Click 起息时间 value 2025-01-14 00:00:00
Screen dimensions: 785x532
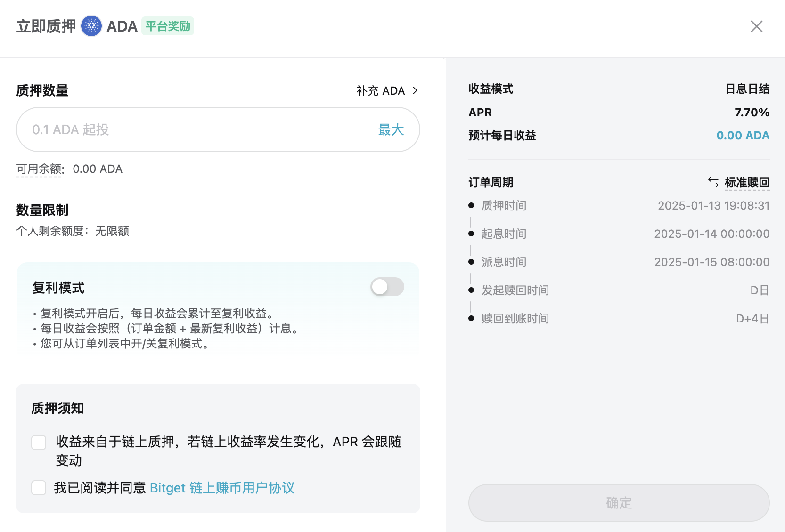tap(712, 234)
